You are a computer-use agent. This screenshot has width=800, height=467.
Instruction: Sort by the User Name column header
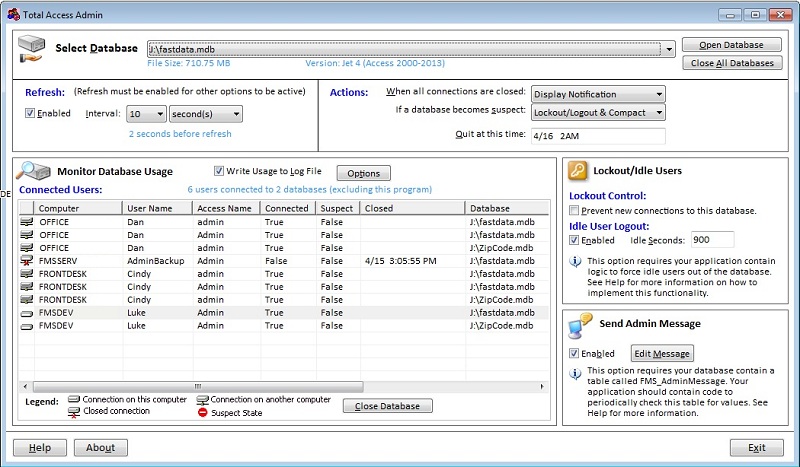pyautogui.click(x=157, y=208)
